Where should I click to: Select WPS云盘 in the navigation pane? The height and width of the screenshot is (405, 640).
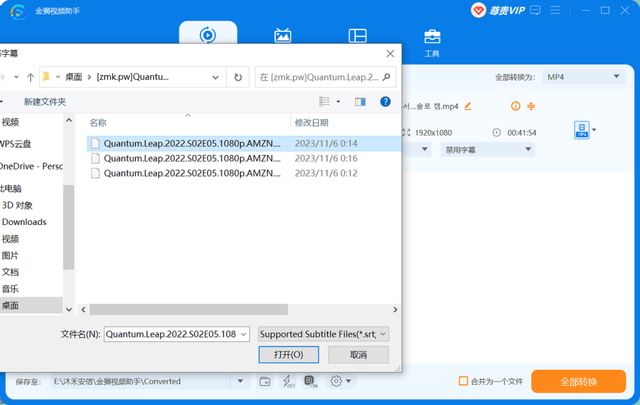tap(16, 144)
